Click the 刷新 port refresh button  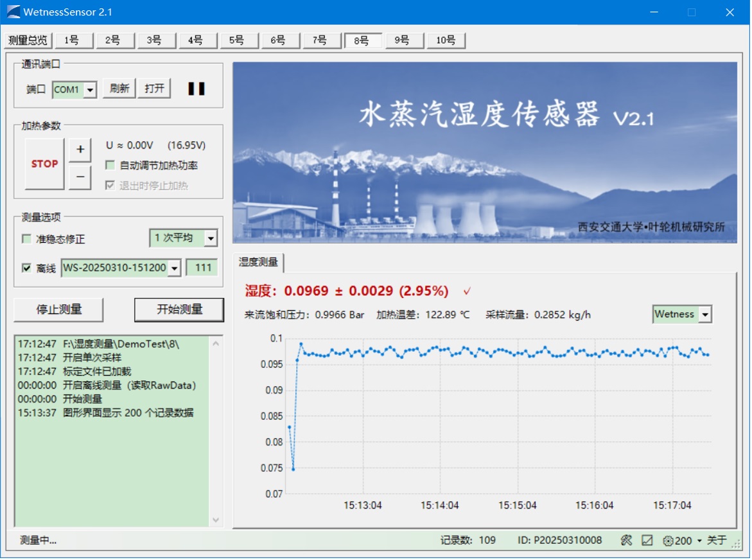(x=119, y=89)
